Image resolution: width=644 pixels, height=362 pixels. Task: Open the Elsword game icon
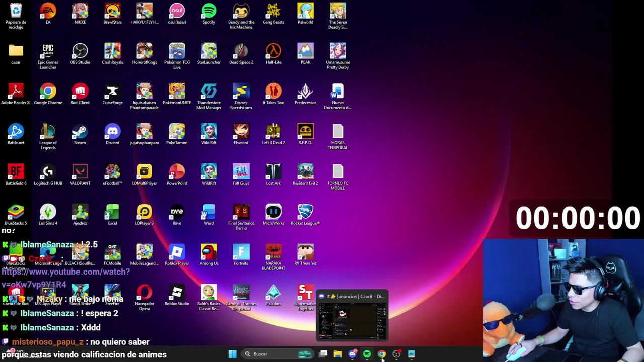[241, 134]
